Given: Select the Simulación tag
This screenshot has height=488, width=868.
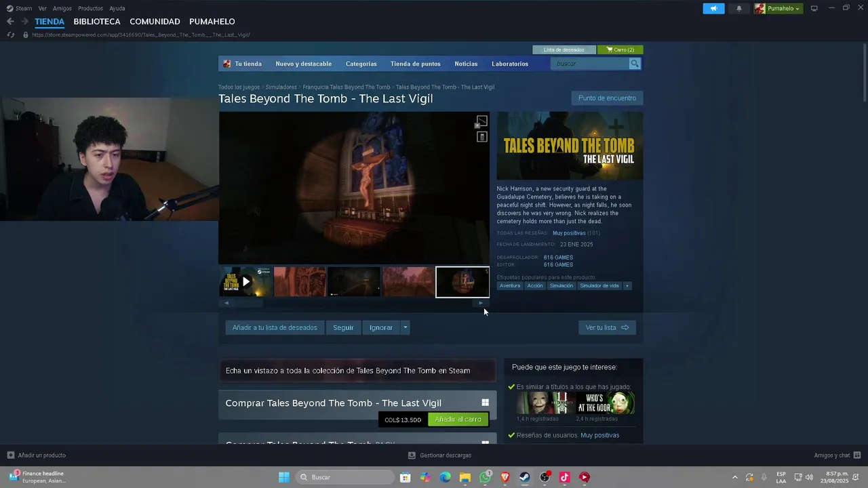Looking at the screenshot, I should pos(561,286).
